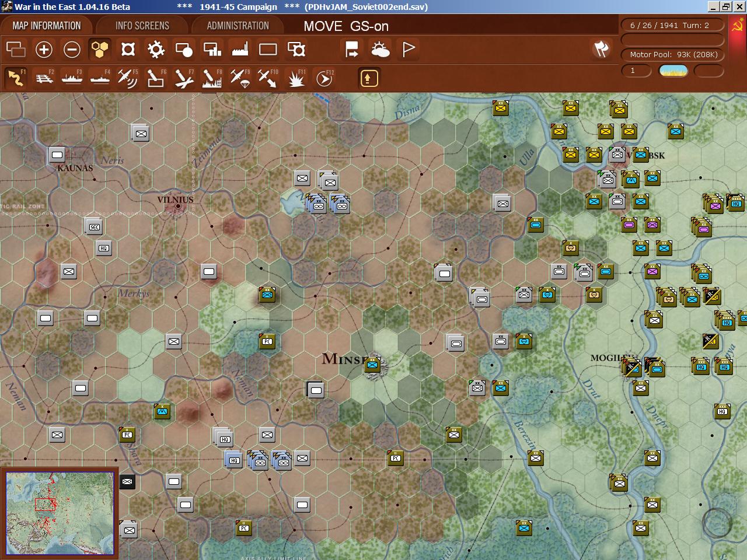Zoom out with the minus icon
This screenshot has height=560, width=747.
coord(72,50)
